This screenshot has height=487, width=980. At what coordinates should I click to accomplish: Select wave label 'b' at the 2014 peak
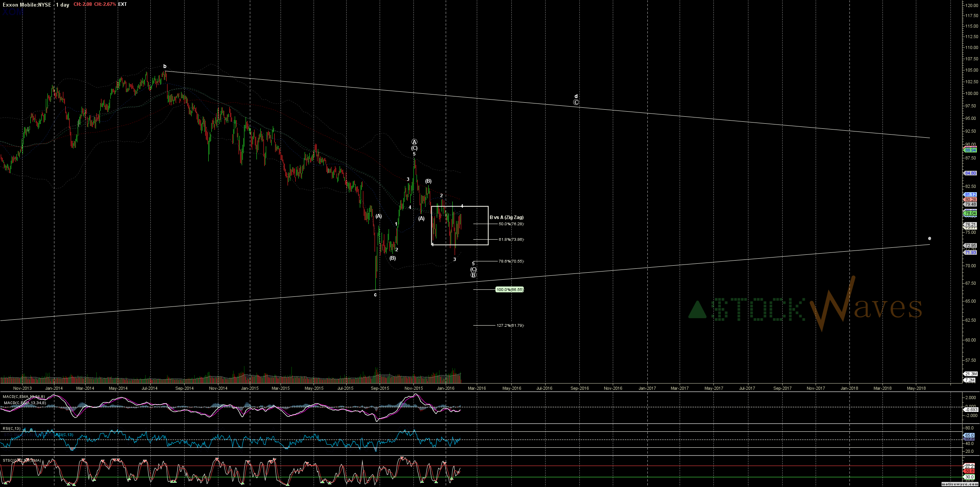coord(165,67)
